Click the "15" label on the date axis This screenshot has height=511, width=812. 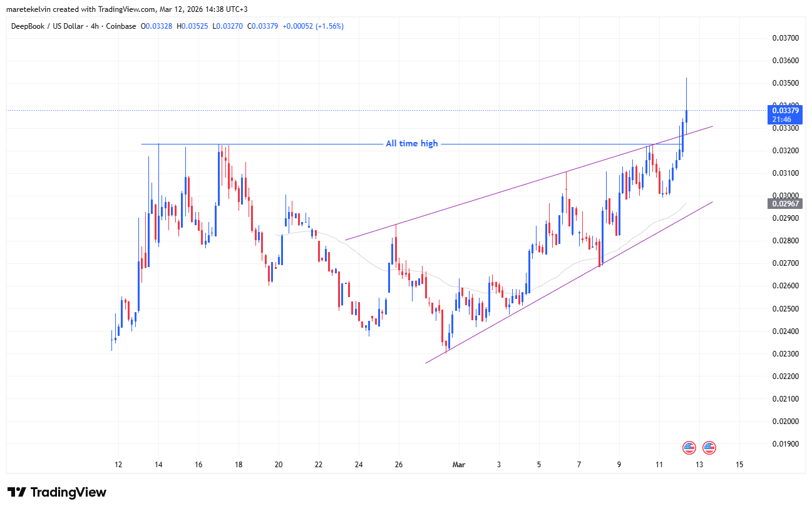(739, 465)
